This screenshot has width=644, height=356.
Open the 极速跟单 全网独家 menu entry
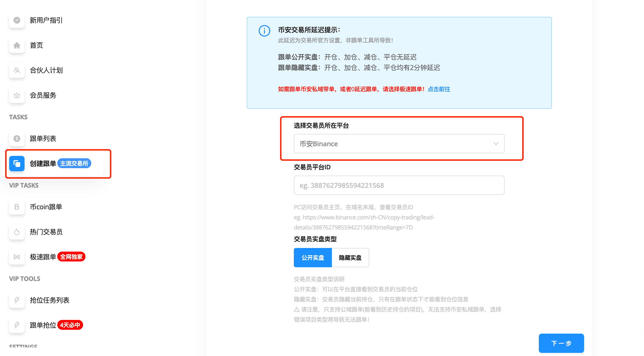(x=43, y=257)
